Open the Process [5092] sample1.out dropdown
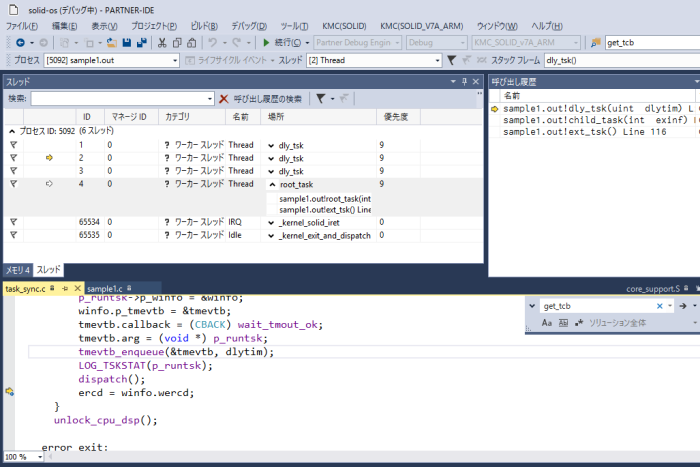This screenshot has width=700, height=467. pos(174,61)
